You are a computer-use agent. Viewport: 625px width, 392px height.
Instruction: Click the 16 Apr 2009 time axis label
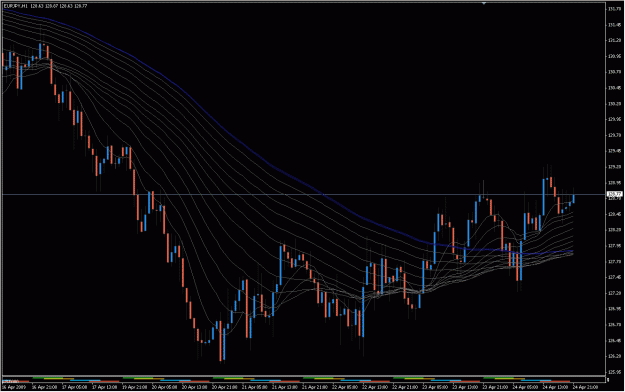[x=13, y=387]
